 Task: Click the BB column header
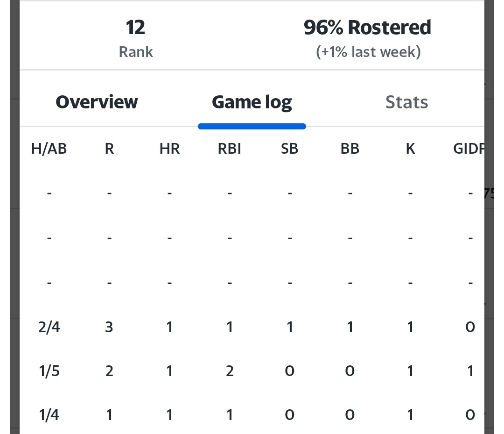pos(350,149)
